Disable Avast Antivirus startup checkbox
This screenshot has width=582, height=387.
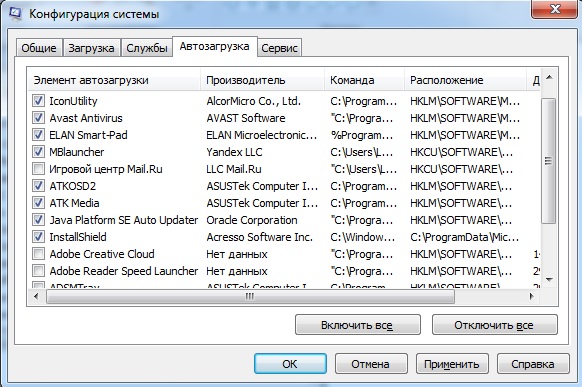pyautogui.click(x=38, y=118)
